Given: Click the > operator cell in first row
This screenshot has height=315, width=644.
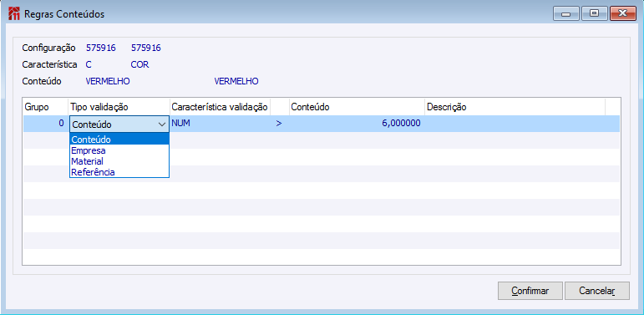Looking at the screenshot, I should click(x=279, y=123).
